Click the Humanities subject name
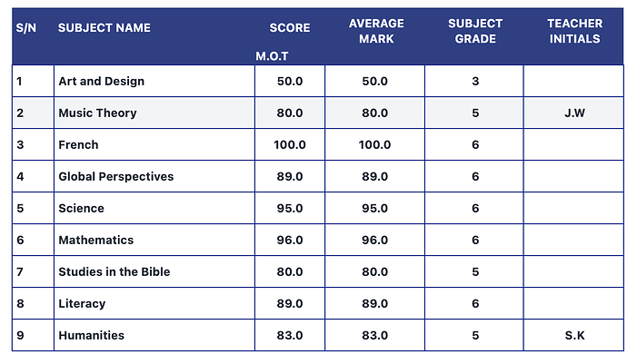 click(91, 336)
